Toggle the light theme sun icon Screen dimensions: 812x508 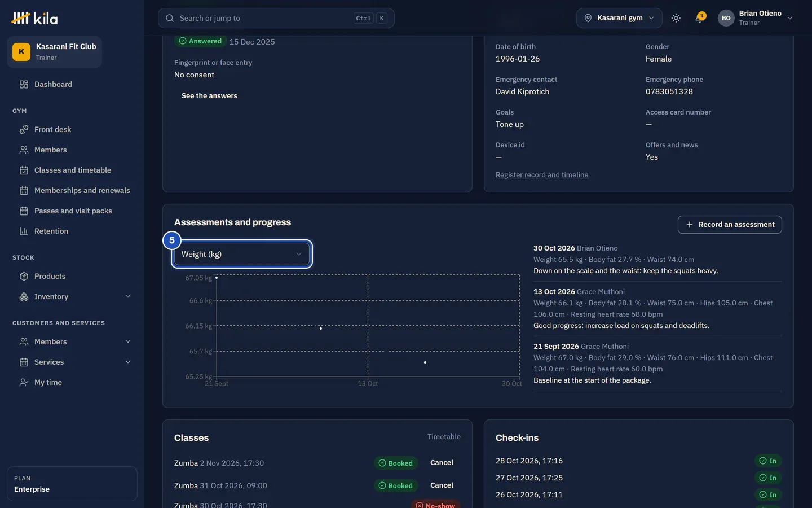click(676, 18)
